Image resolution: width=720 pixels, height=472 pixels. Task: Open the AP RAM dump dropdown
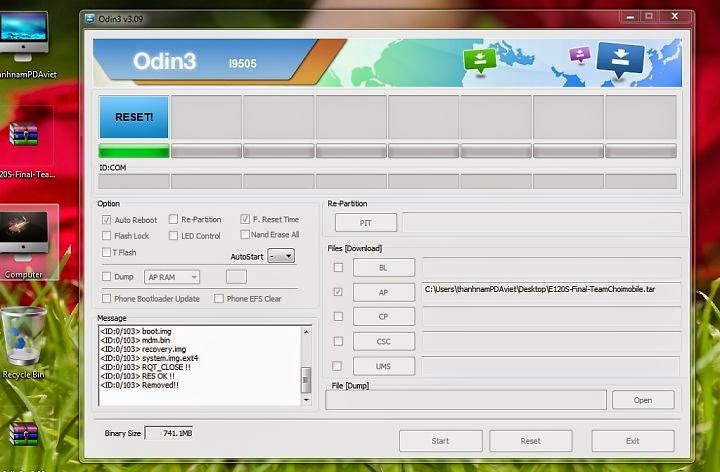pyautogui.click(x=172, y=277)
